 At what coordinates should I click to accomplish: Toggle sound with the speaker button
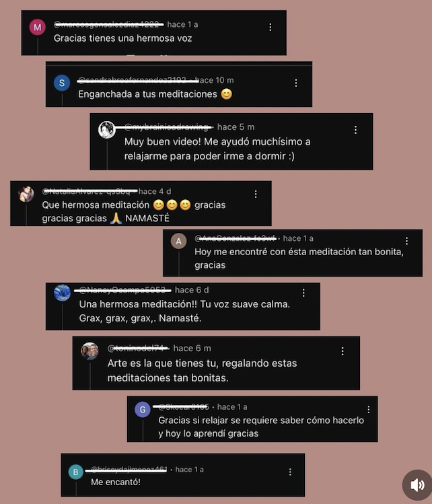tap(418, 485)
